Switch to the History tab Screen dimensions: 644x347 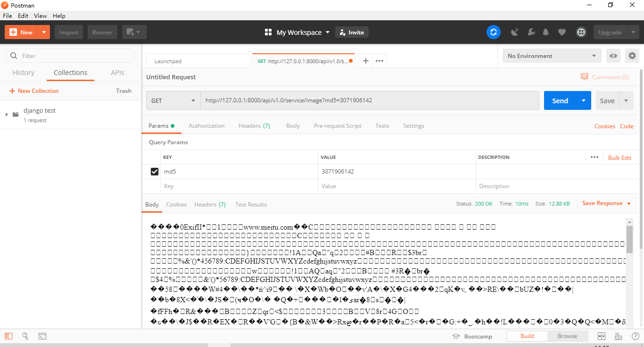pos(23,73)
